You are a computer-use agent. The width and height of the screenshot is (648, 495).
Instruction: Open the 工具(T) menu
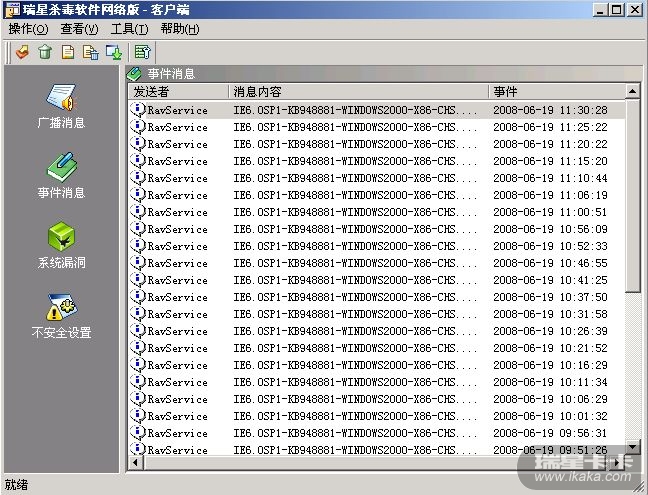pos(129,29)
